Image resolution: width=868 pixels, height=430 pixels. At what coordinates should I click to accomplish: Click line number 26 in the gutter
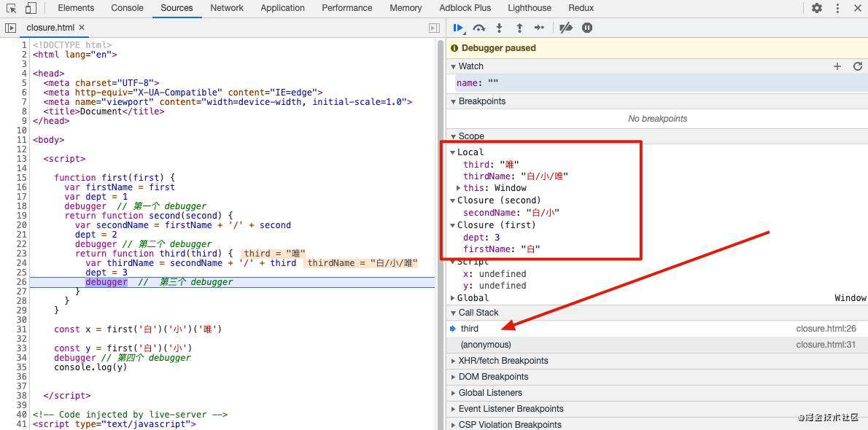coord(22,282)
